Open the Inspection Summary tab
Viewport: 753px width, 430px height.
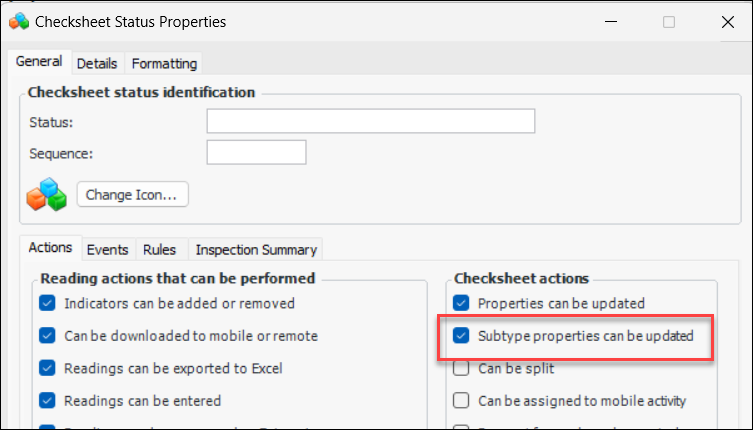coord(256,249)
